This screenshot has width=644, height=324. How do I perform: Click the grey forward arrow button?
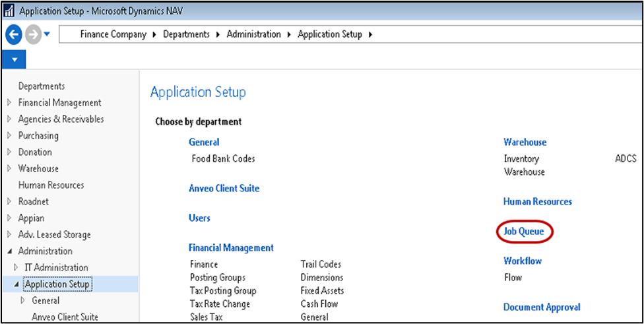(x=33, y=36)
